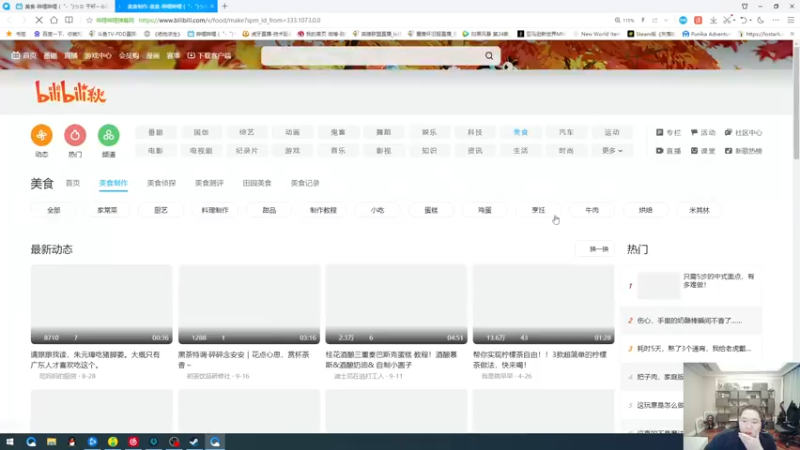Viewport: 800px width, 450px height.
Task: Switch to the first browser tab
Action: (x=62, y=6)
